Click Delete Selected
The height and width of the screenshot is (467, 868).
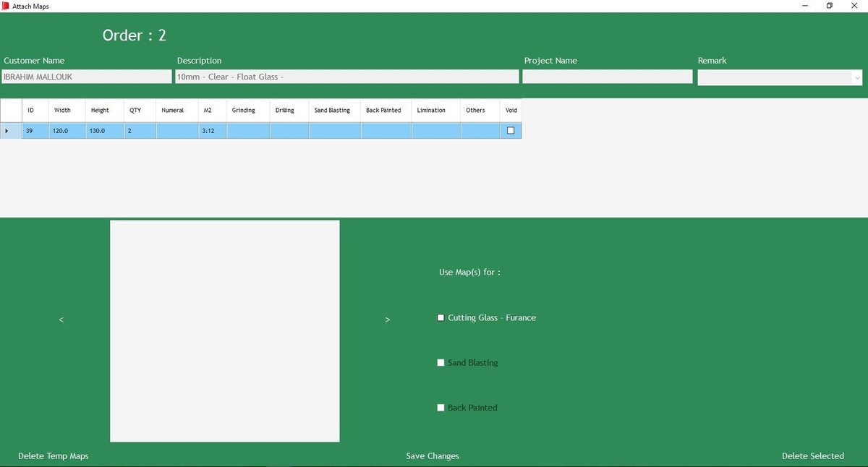click(x=812, y=456)
